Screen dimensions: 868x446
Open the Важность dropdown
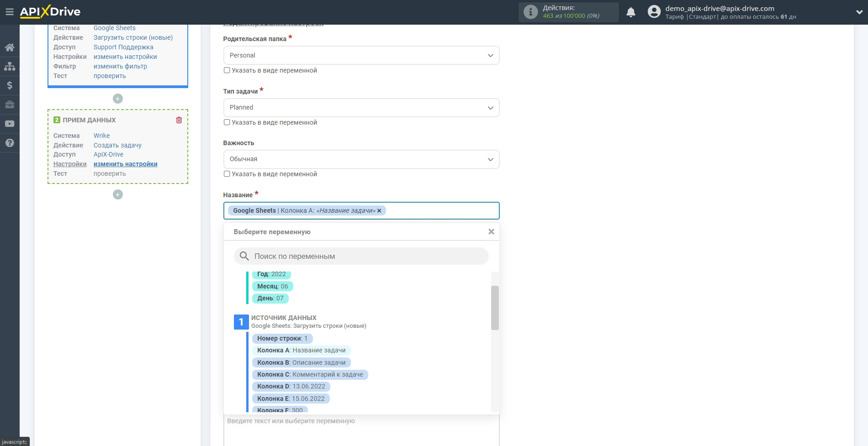[x=361, y=159]
